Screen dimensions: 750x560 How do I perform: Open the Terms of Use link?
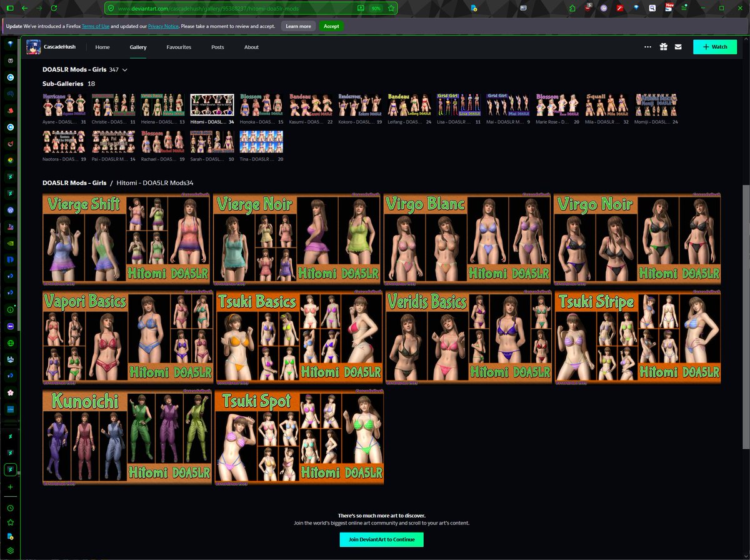pyautogui.click(x=95, y=26)
